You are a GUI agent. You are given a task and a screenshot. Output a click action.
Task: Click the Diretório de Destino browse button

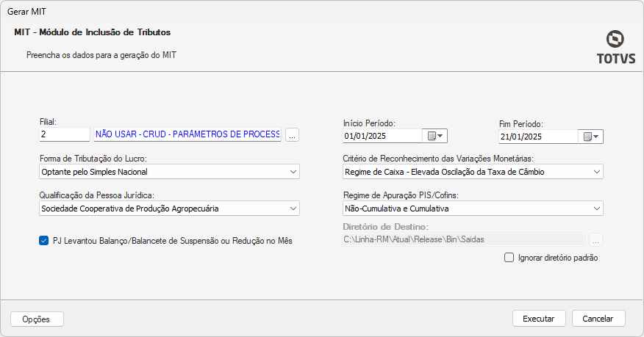596,239
